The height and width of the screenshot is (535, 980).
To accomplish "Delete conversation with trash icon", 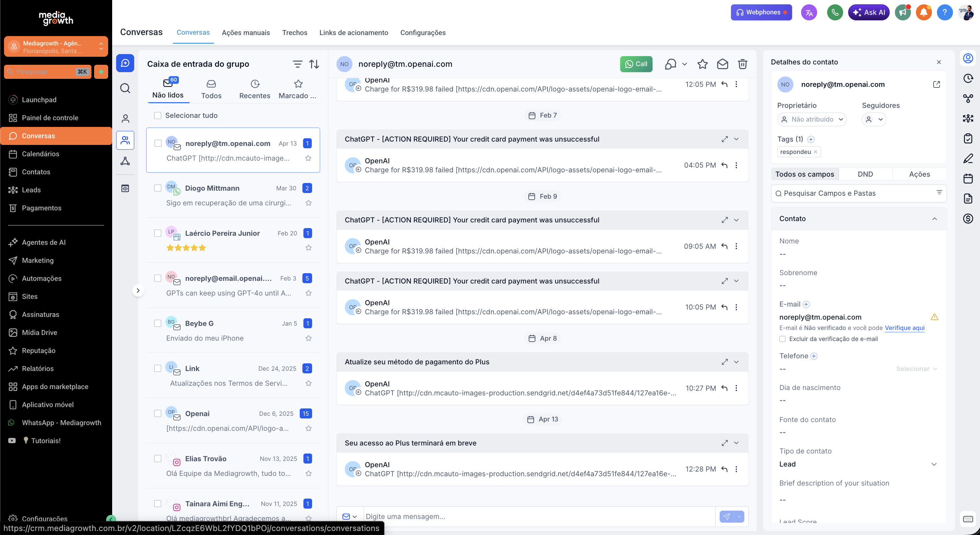I will tap(742, 64).
